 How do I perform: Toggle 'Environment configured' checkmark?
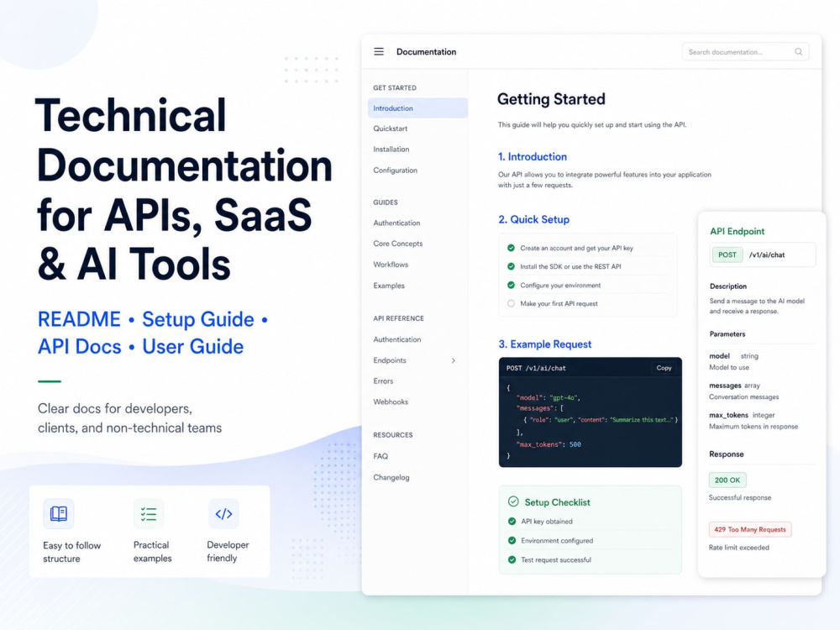tap(512, 540)
